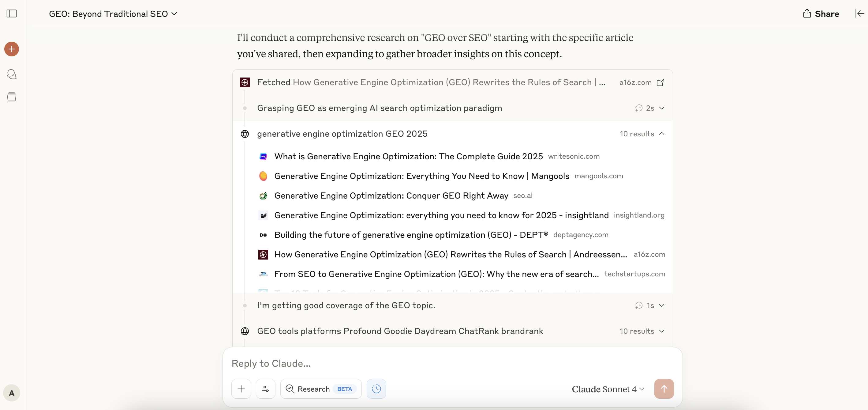Open the projects icon in sidebar
This screenshot has height=410, width=868.
tap(12, 97)
